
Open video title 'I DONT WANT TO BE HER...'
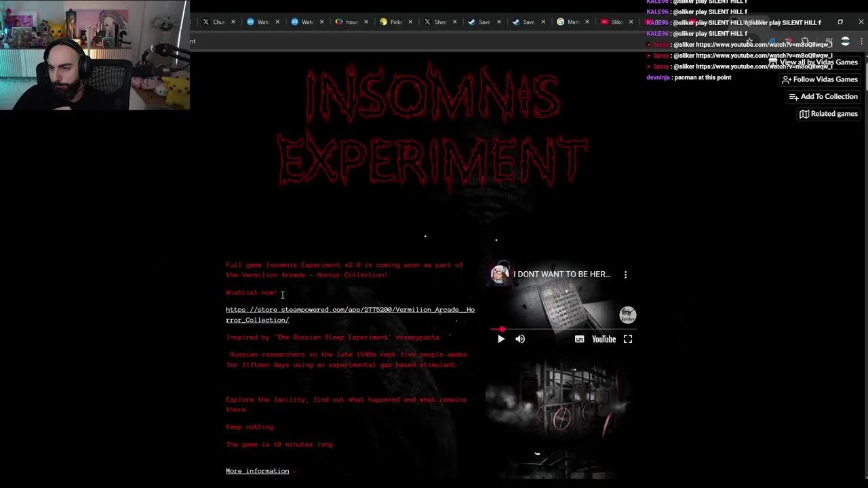[561, 274]
